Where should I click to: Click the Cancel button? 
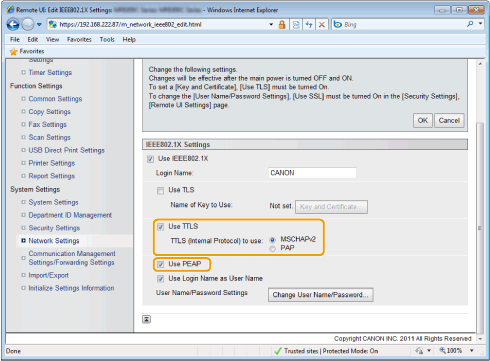[x=449, y=120]
